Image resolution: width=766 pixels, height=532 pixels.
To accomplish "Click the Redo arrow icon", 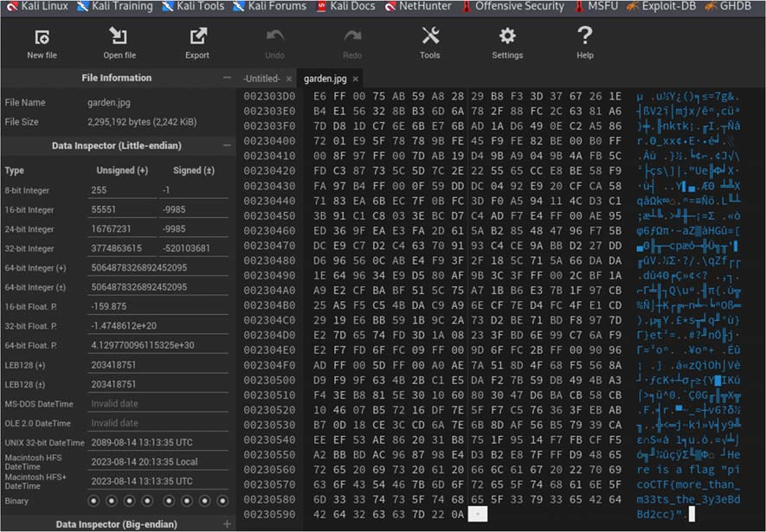I will tap(352, 36).
